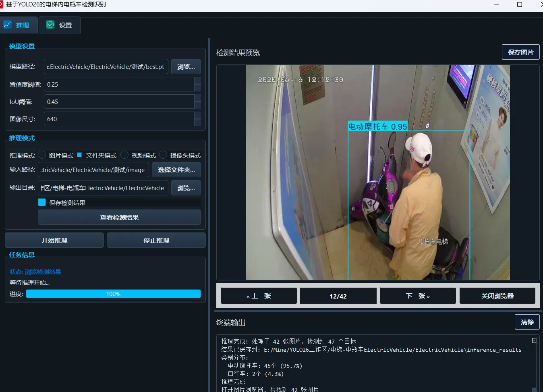Click the checkmark icon on the 设置 tab

click(x=50, y=24)
